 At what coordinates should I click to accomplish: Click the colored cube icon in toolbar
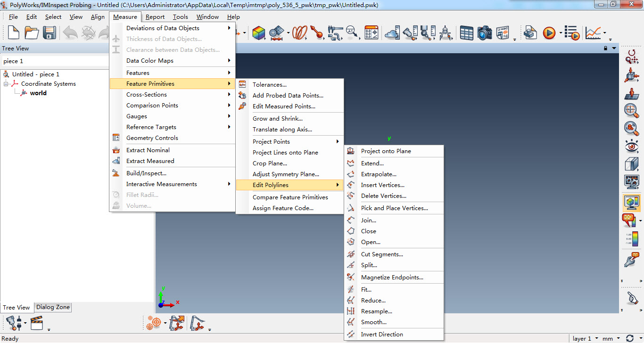[x=259, y=33]
